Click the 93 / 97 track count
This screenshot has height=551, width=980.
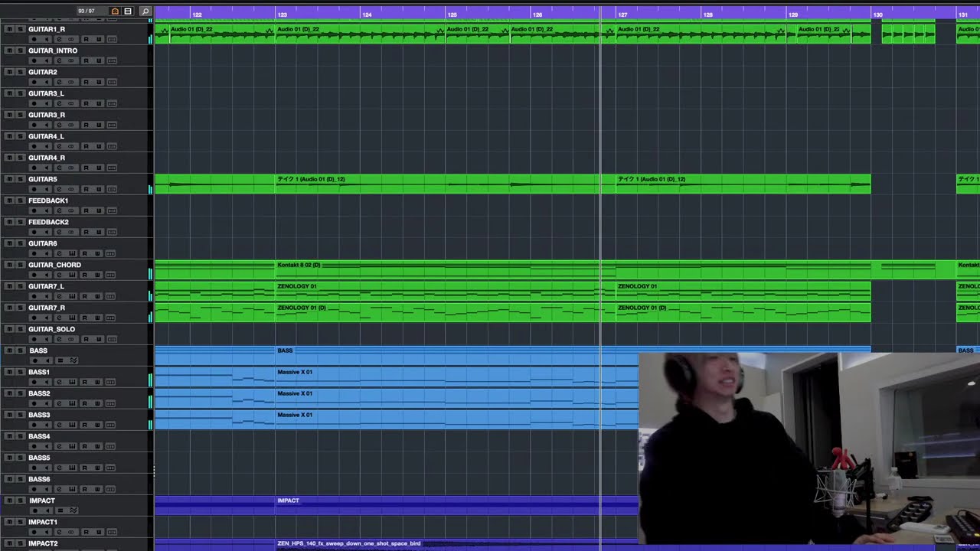click(x=87, y=11)
